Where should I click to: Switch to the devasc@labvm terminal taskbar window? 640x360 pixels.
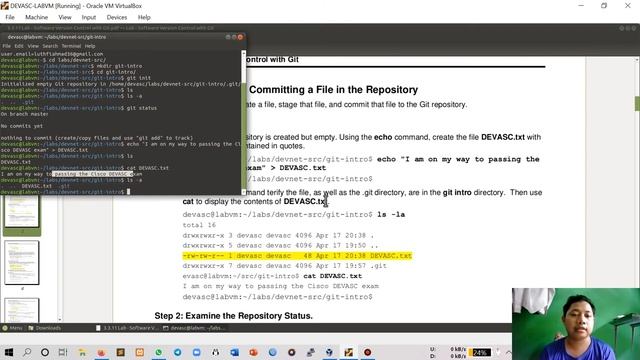click(194, 328)
